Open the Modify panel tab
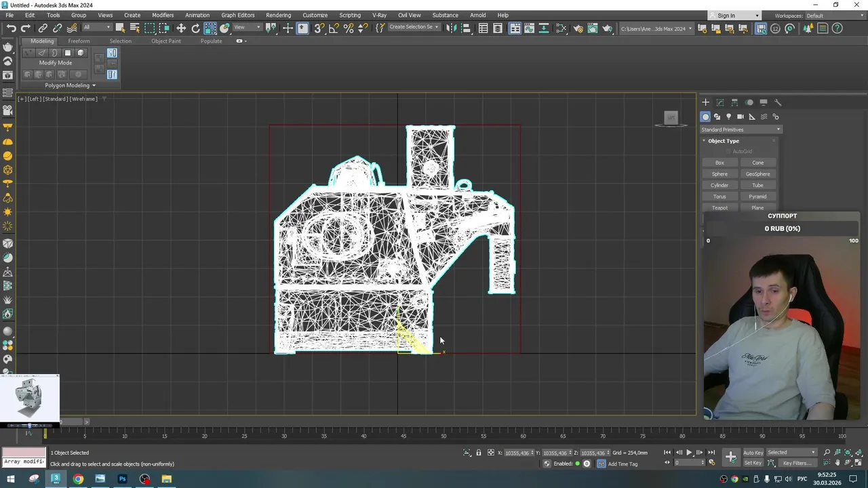Screen dimensions: 868x488 pyautogui.click(x=720, y=102)
